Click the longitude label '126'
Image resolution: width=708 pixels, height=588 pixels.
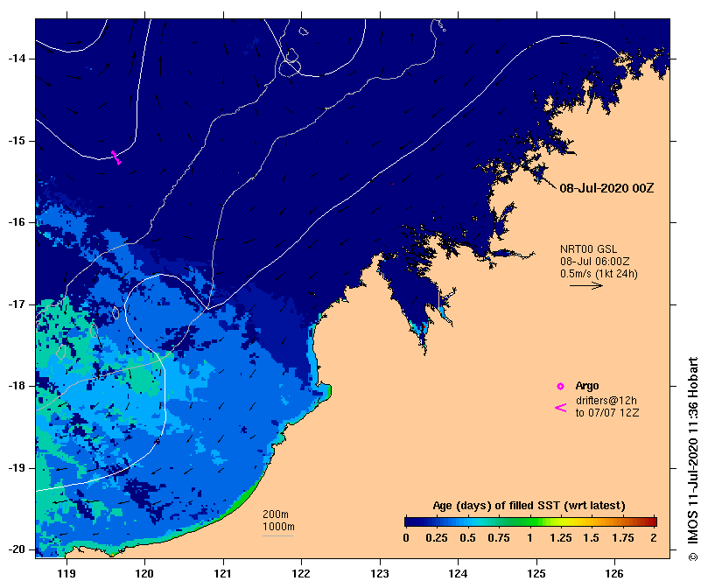click(x=614, y=573)
